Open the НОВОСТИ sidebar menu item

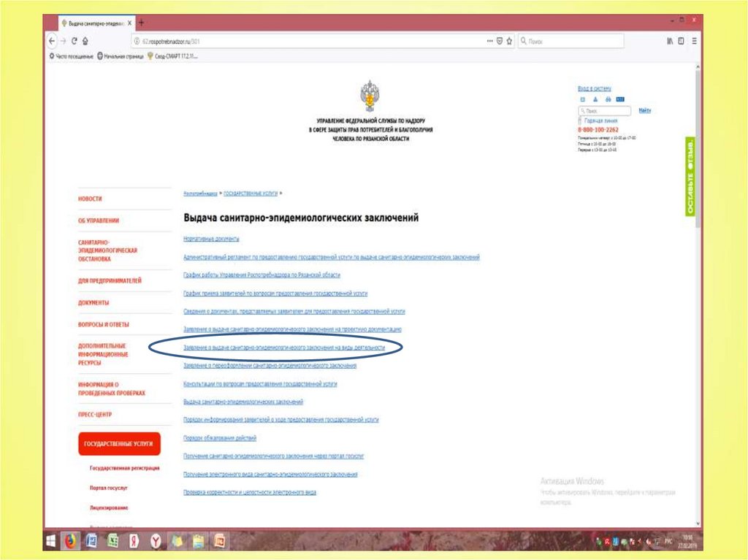pos(90,199)
